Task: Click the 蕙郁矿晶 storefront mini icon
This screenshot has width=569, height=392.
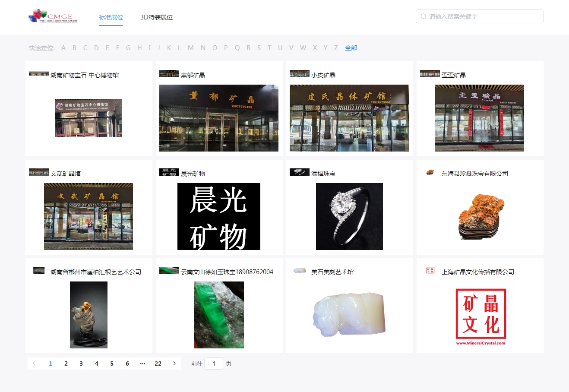Action: [169, 73]
